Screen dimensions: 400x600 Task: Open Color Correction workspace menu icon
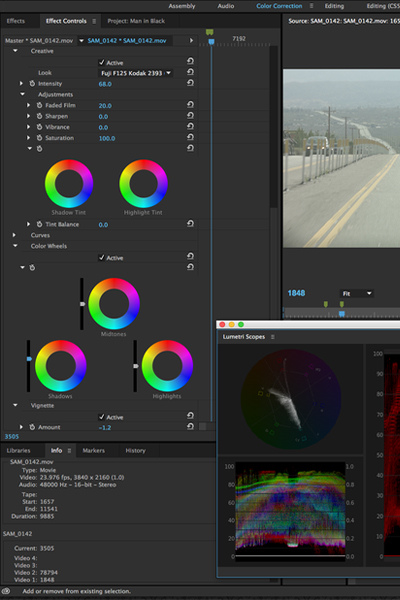[312, 6]
